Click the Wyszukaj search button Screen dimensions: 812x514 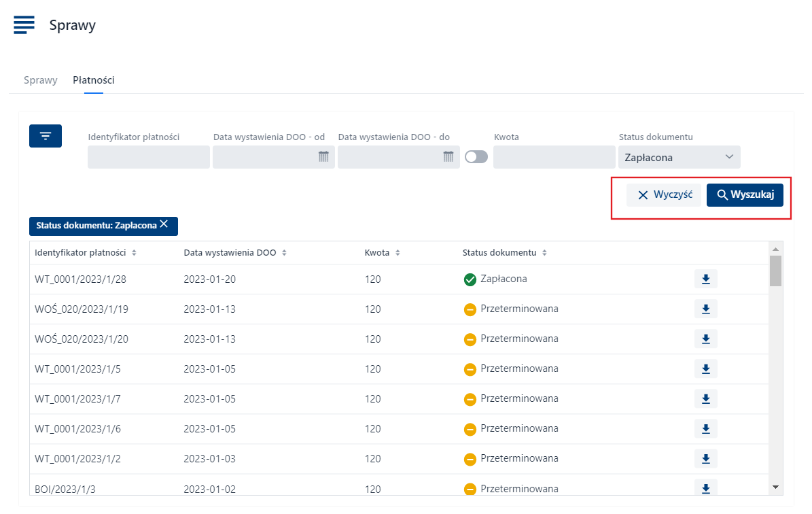[745, 195]
